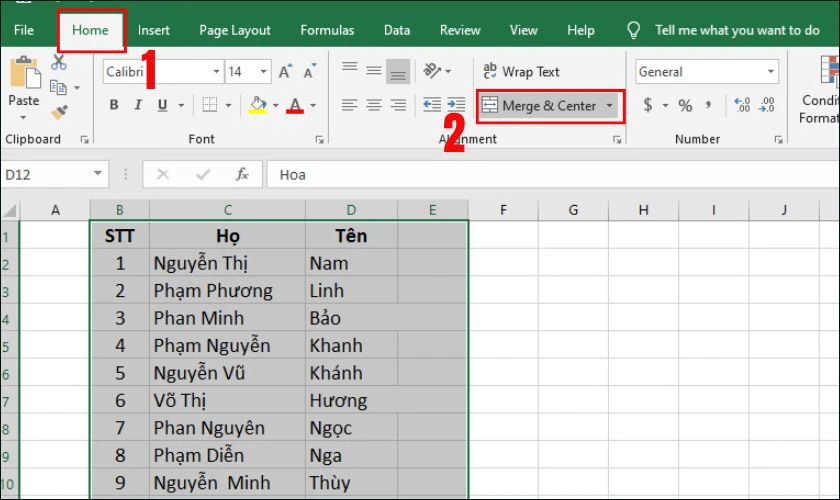Open the Review tab

pos(460,30)
